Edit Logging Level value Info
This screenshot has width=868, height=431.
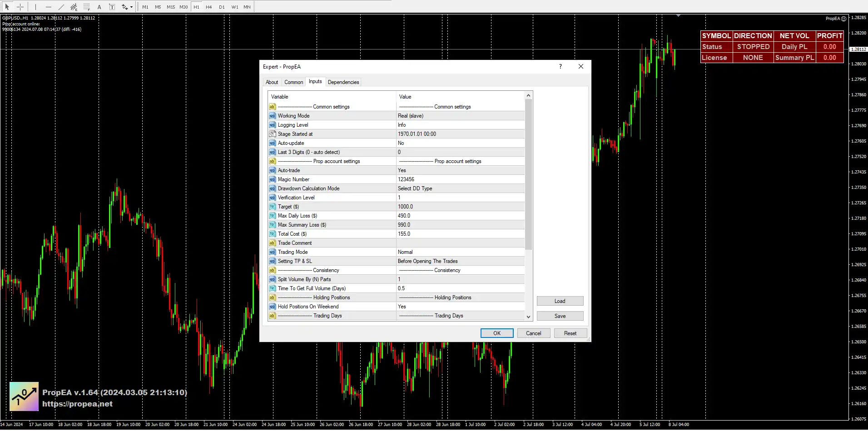pyautogui.click(x=460, y=125)
